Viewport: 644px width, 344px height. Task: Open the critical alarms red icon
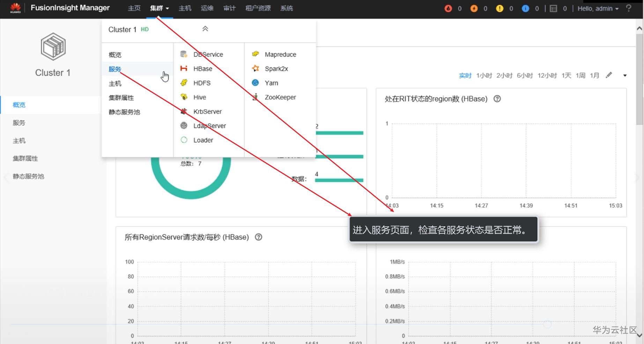coord(448,8)
